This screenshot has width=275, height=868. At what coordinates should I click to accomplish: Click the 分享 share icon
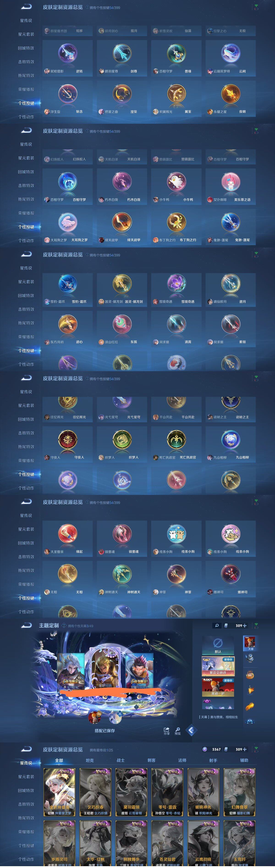[x=166, y=731]
